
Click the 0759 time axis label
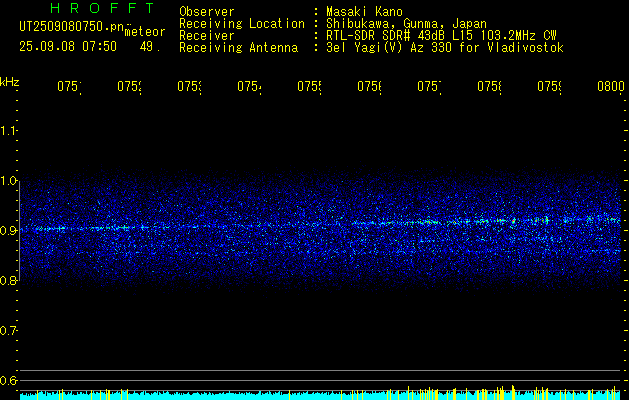coord(549,86)
